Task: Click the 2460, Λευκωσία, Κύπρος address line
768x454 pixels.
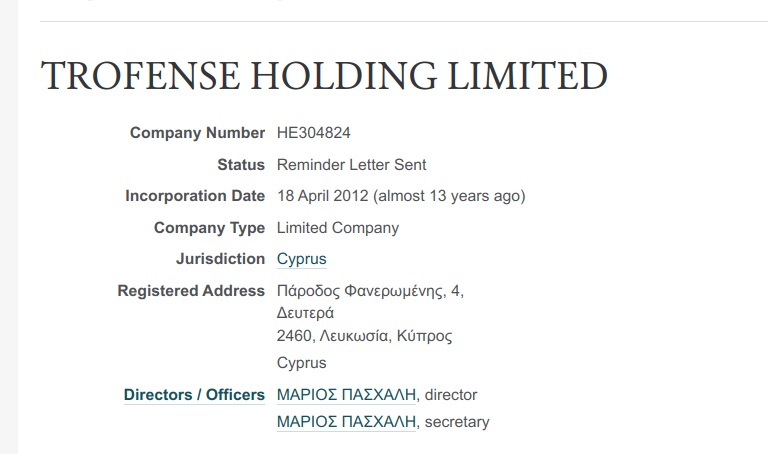Action: [364, 336]
